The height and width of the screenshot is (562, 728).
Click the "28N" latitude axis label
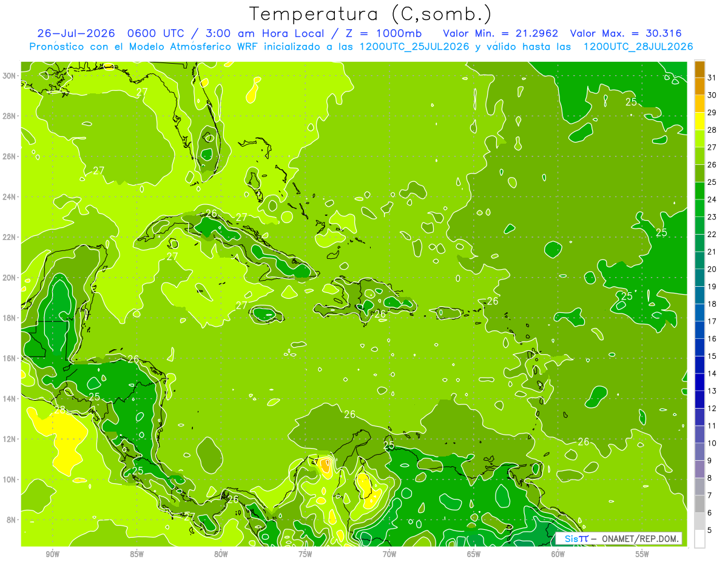click(10, 116)
